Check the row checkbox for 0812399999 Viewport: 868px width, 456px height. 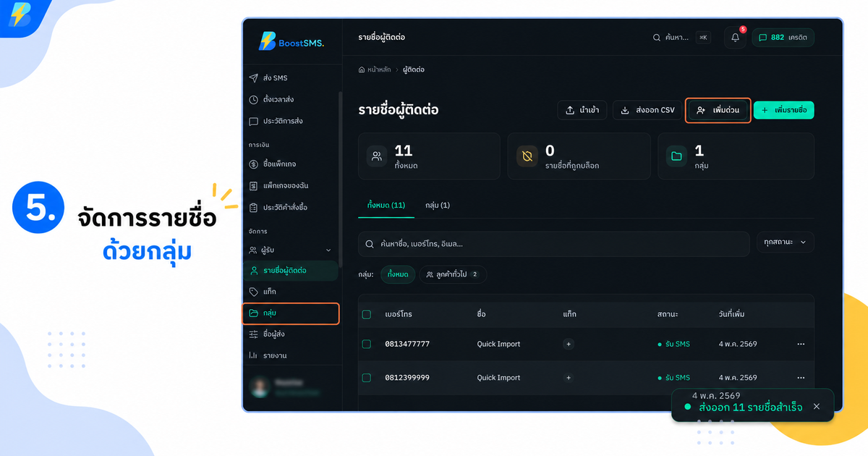pyautogui.click(x=366, y=378)
